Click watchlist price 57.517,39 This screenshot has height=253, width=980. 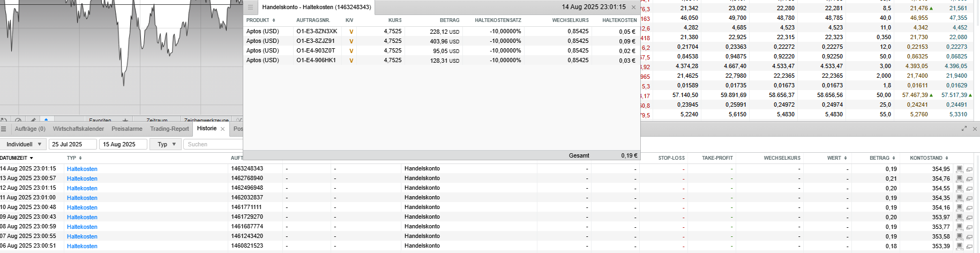(954, 95)
